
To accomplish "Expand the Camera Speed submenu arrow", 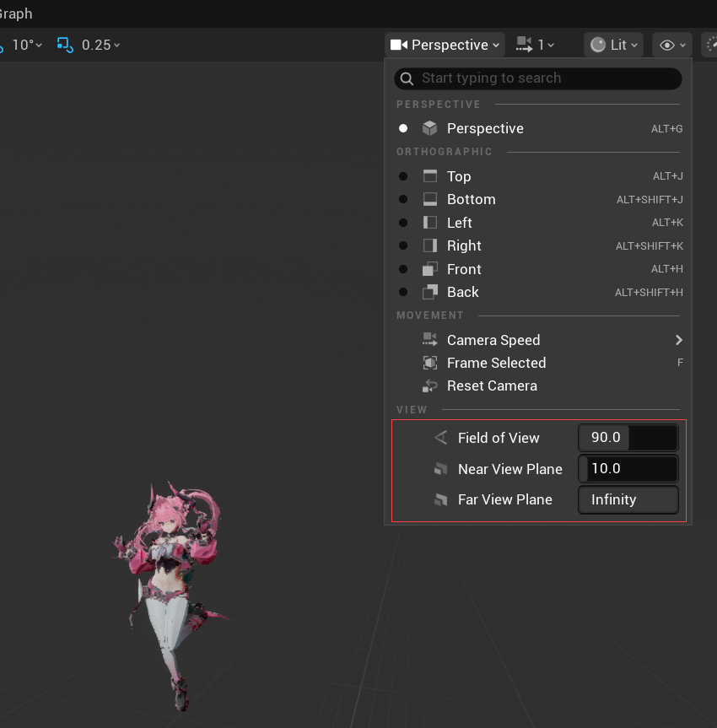I will 679,340.
